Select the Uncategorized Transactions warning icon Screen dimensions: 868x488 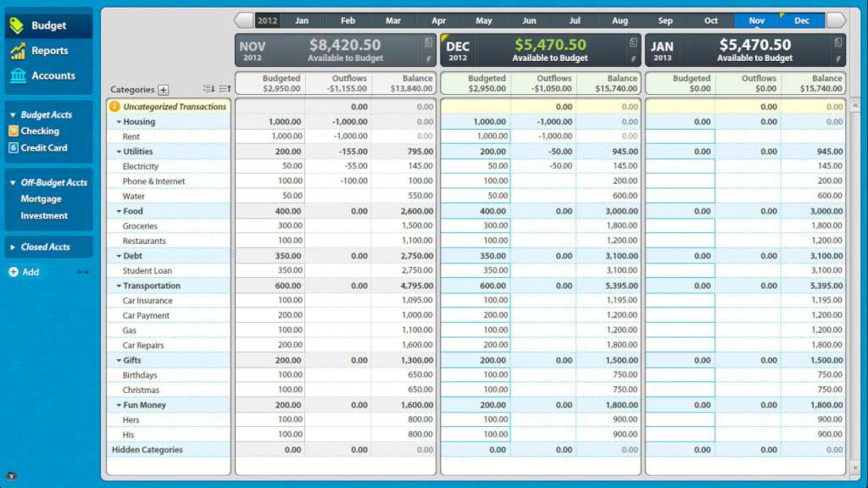coord(115,106)
